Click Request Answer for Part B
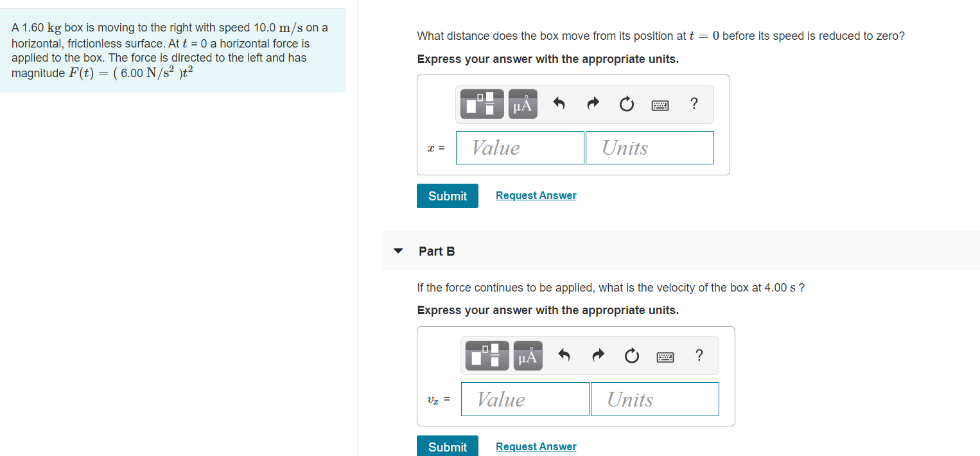 536,446
